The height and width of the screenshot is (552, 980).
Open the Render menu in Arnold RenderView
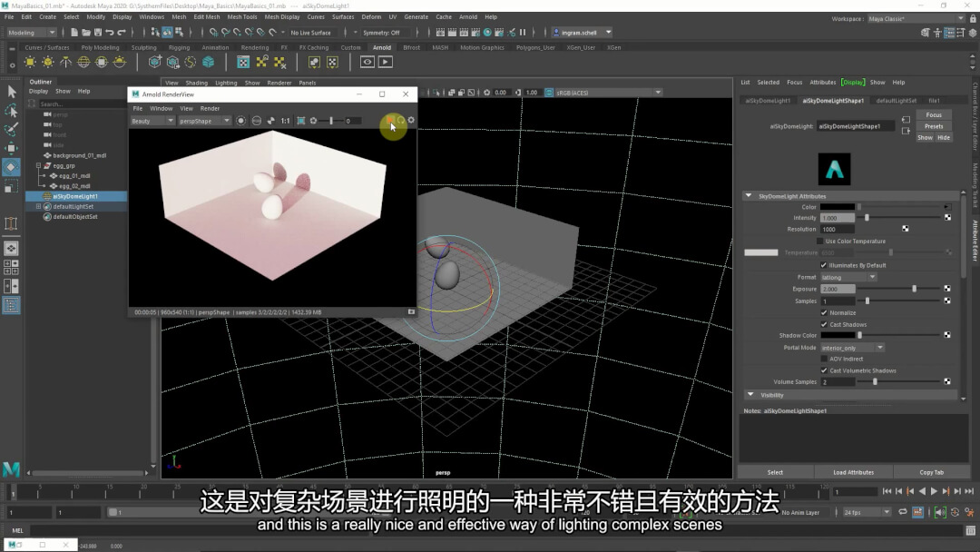point(210,108)
